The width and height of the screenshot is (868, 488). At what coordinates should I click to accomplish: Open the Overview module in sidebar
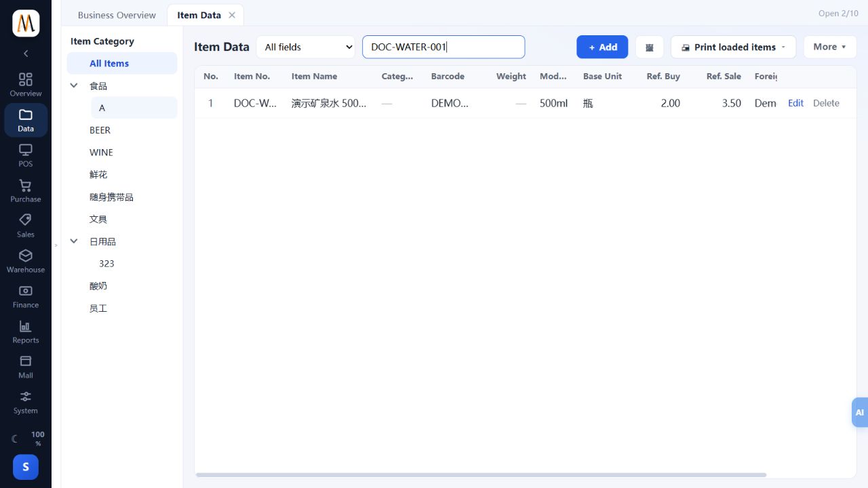pos(26,85)
